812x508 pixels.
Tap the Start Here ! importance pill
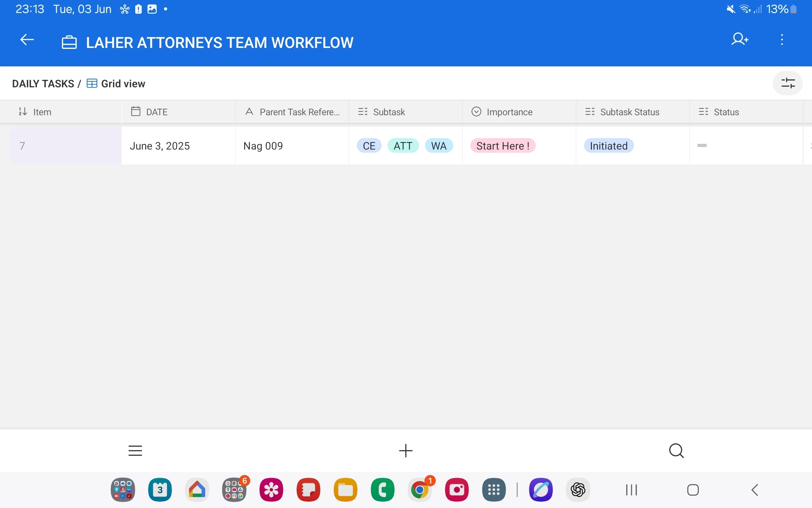pos(503,145)
